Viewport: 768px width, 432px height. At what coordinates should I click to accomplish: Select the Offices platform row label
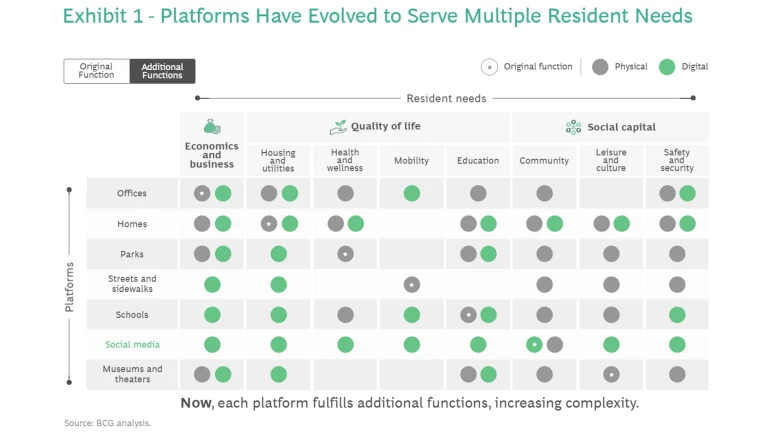pyautogui.click(x=132, y=194)
